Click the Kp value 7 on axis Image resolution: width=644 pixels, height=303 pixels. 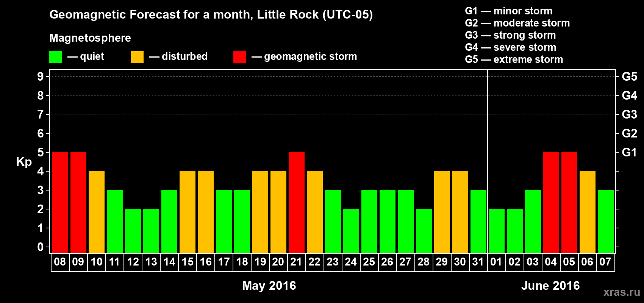[41, 114]
